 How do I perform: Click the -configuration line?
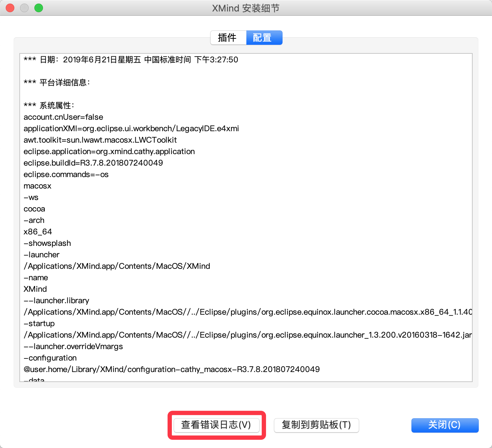point(50,358)
